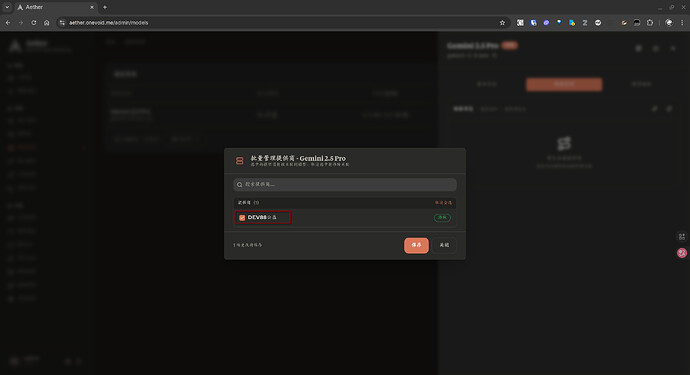Bookmark this page with the star icon
690x375 pixels.
point(502,22)
